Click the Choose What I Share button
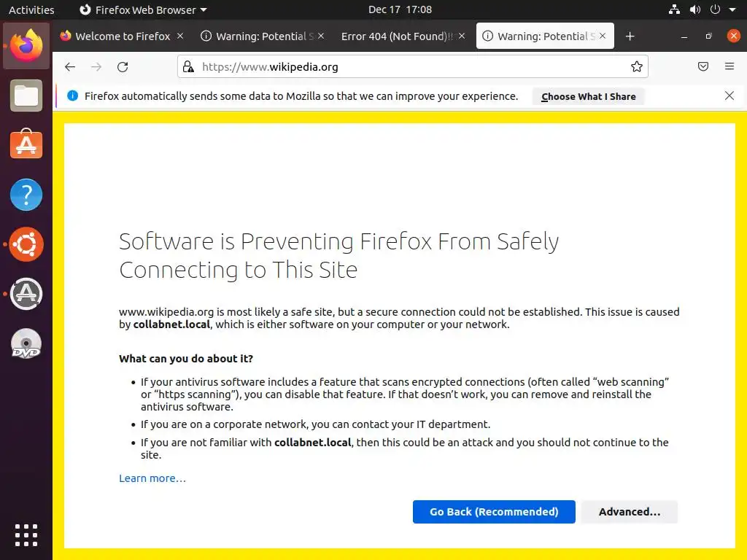This screenshot has width=747, height=560. pyautogui.click(x=588, y=96)
